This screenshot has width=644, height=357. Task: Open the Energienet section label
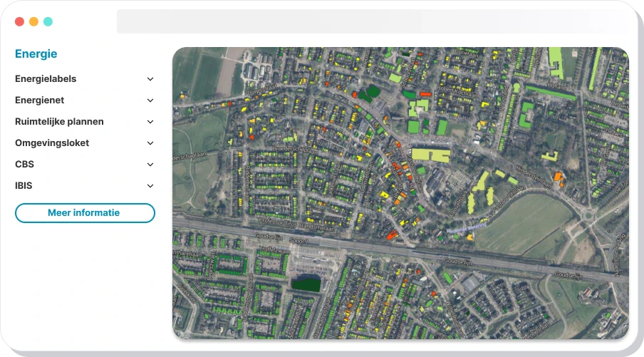point(39,100)
